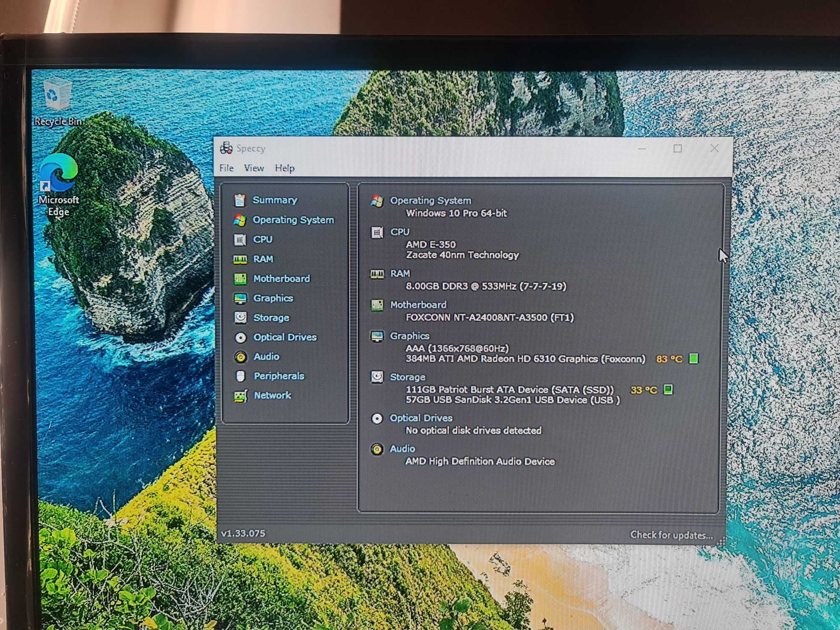Click the RAM stick icon in the sidebar
This screenshot has height=630, width=840.
240,259
